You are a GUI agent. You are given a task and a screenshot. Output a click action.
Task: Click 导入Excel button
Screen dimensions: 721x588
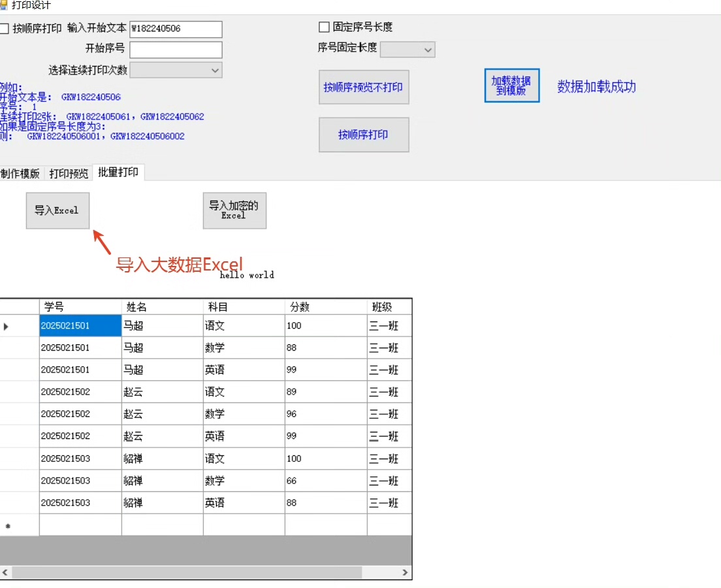[57, 210]
